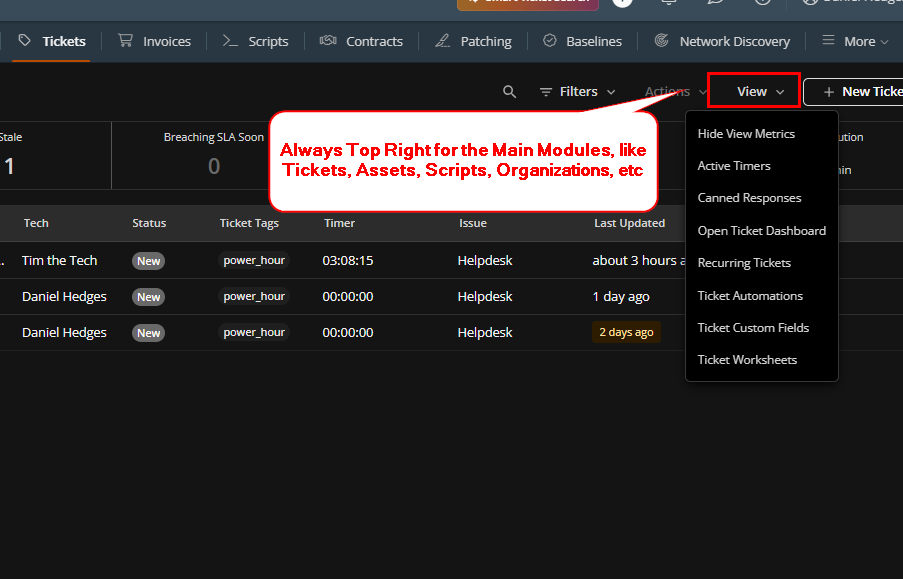Click New badge in the '2 days ago' row
The width and height of the screenshot is (903, 579).
(x=149, y=333)
